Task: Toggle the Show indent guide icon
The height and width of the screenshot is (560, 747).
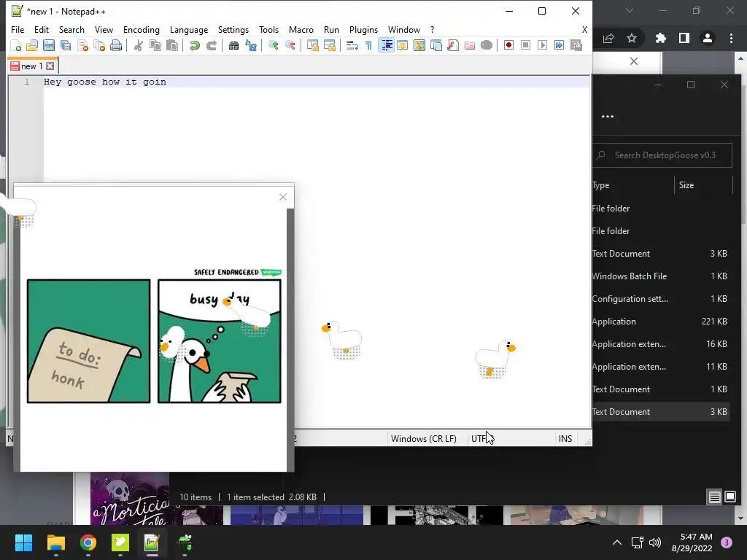Action: pyautogui.click(x=386, y=45)
